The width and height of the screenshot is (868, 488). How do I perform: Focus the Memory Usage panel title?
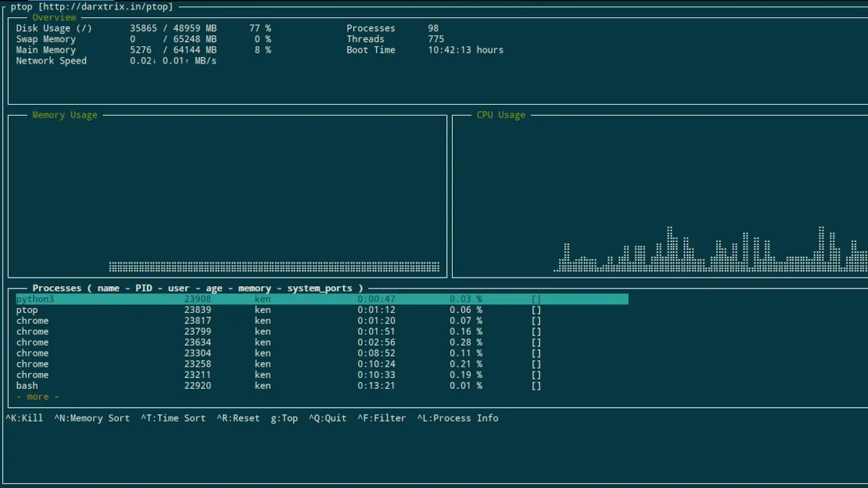click(x=64, y=115)
